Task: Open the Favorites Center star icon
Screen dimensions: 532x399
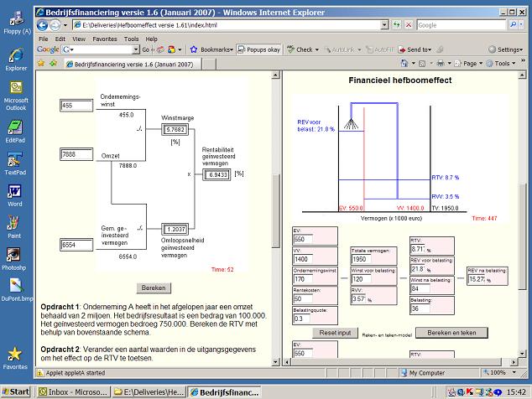Action: tap(41, 64)
